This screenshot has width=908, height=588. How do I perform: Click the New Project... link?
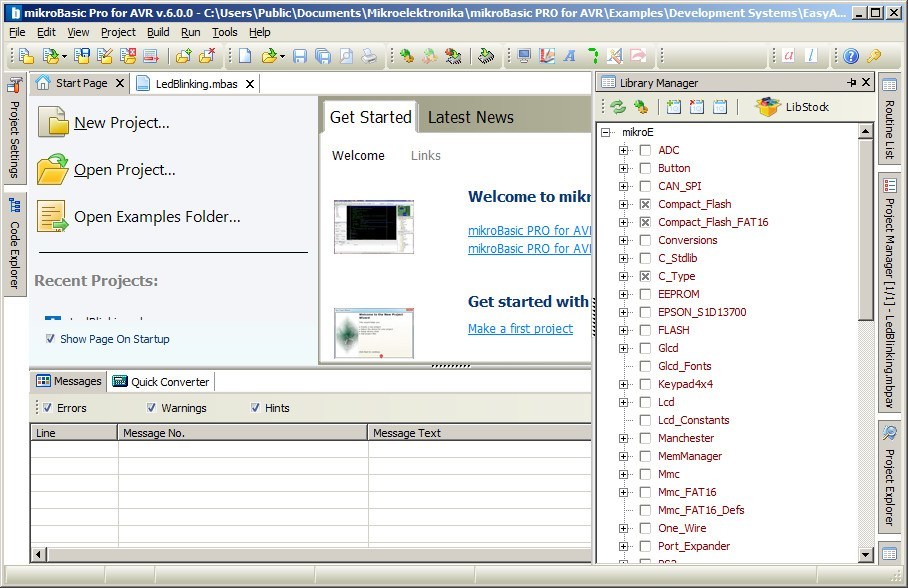point(122,123)
